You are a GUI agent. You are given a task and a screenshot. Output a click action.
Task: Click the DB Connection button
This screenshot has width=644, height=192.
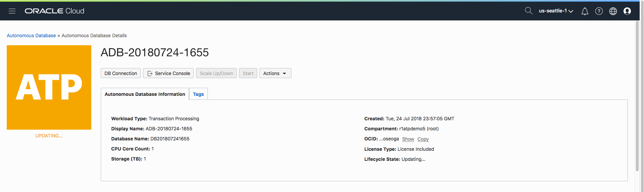pyautogui.click(x=121, y=73)
